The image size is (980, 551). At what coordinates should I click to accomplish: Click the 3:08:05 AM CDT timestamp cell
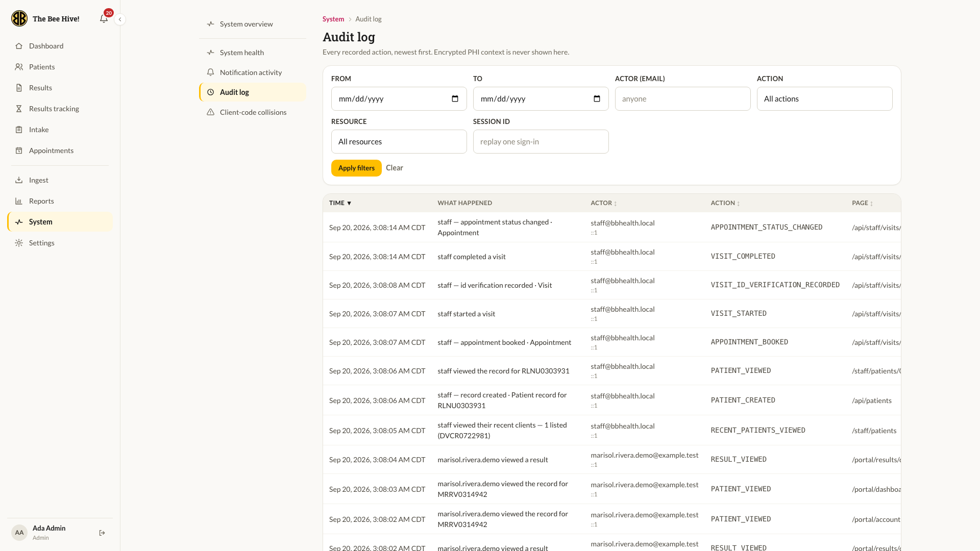click(377, 431)
